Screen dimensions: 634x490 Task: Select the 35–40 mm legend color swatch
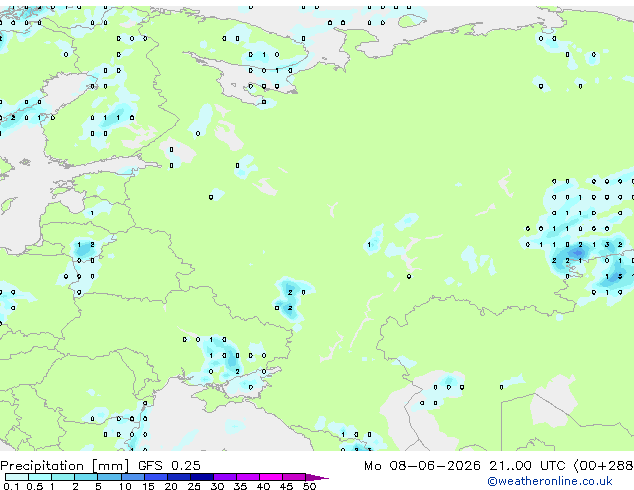[x=247, y=477]
